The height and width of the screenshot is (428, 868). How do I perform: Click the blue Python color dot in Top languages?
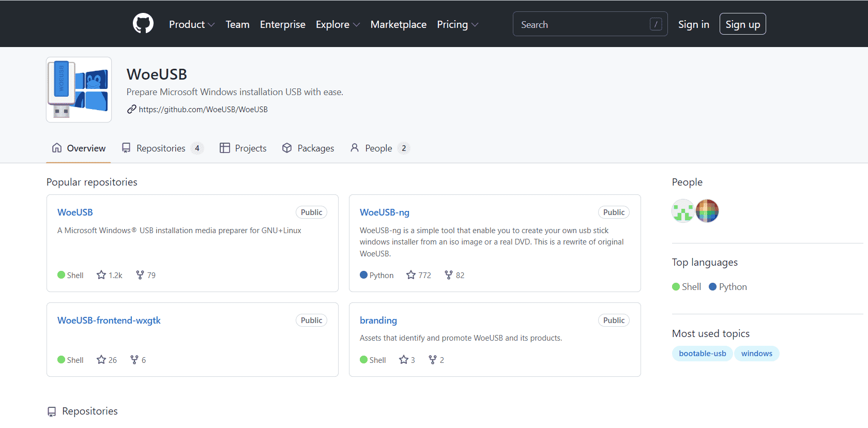(x=712, y=287)
